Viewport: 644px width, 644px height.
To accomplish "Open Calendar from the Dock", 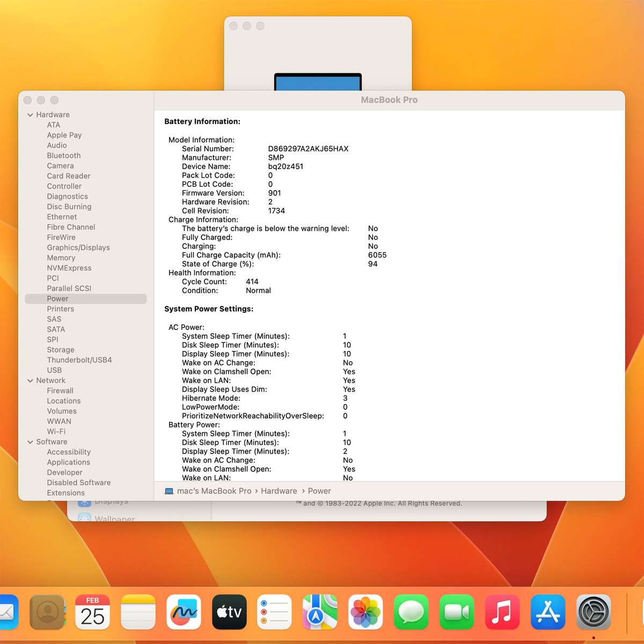I will [x=93, y=612].
